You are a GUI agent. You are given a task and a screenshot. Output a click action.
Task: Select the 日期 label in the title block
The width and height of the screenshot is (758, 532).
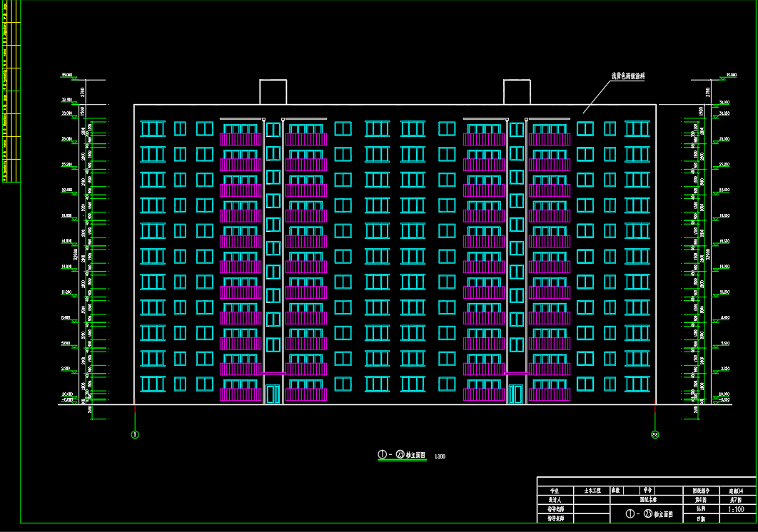697,520
